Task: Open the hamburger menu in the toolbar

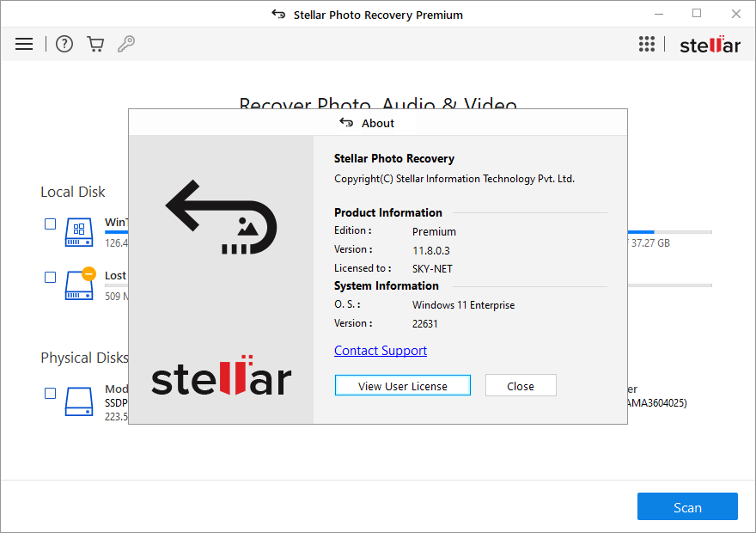Action: pos(24,44)
